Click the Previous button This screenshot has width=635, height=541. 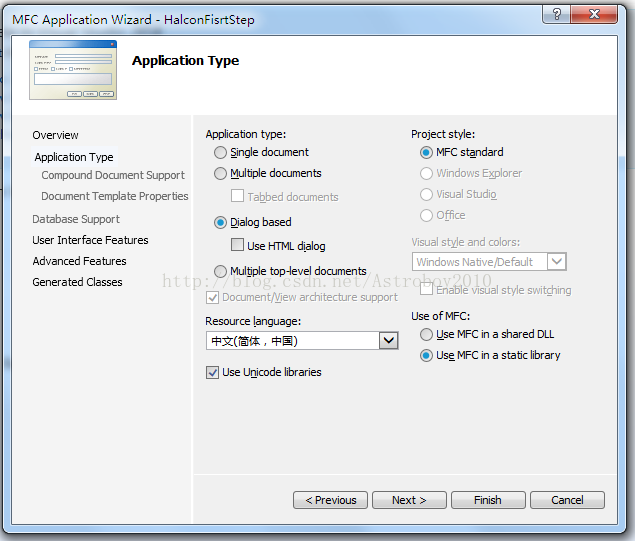point(330,500)
